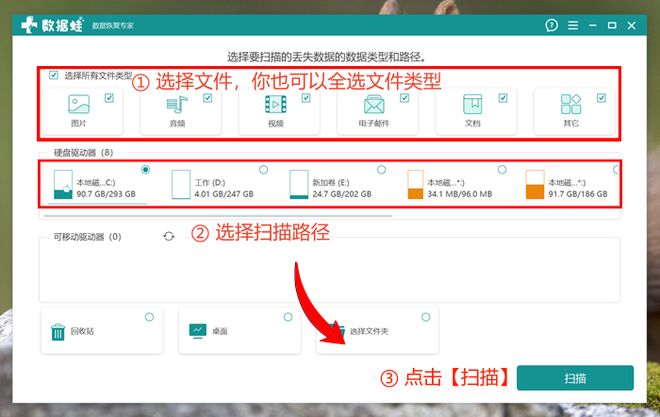Minimize the 数据蛙 window

pos(593,25)
